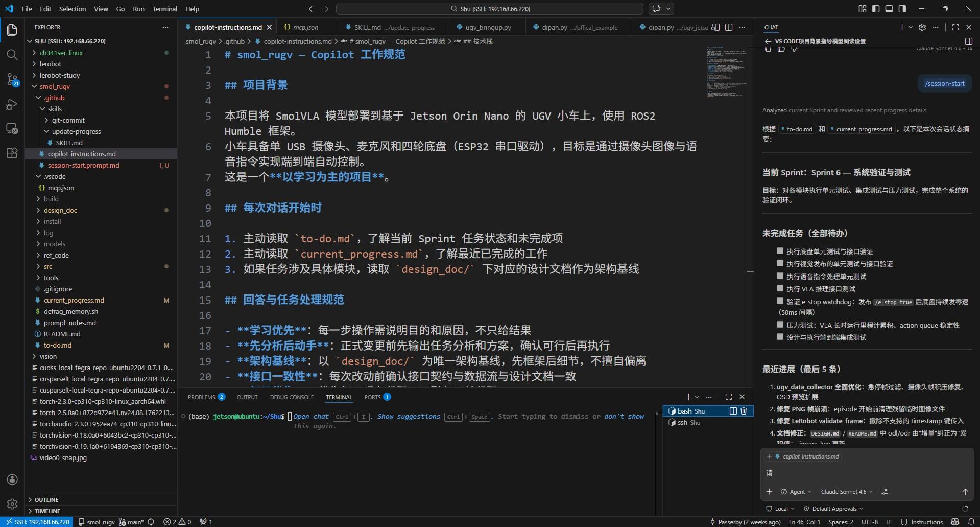Open Remote Explorer in activity bar
Viewport: 980px width, 527px height.
tap(12, 129)
